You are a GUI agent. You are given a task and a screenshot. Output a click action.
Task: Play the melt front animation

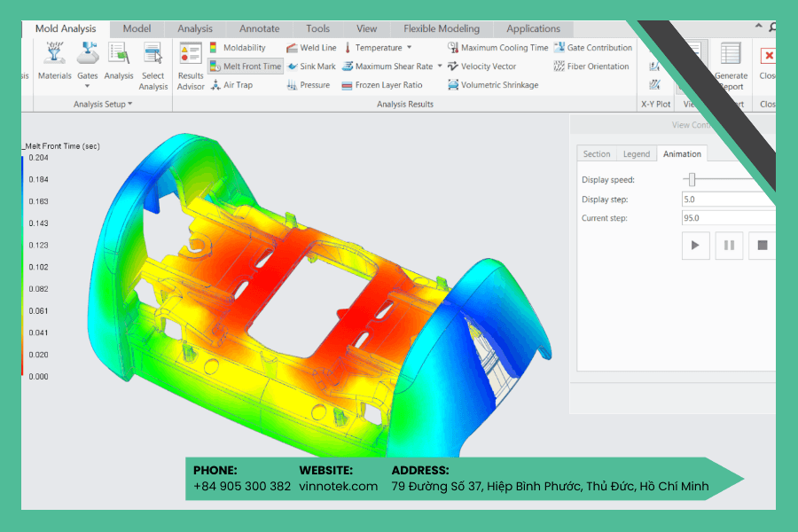696,246
